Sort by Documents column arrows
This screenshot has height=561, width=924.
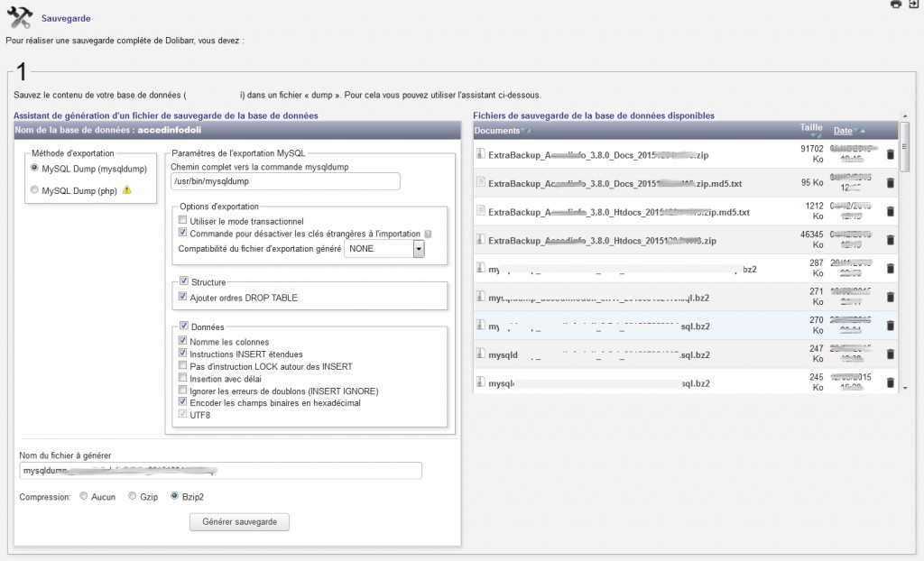[x=527, y=131]
